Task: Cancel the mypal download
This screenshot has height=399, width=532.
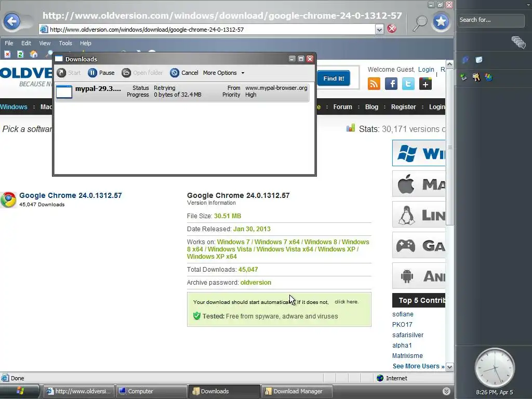Action: point(184,73)
